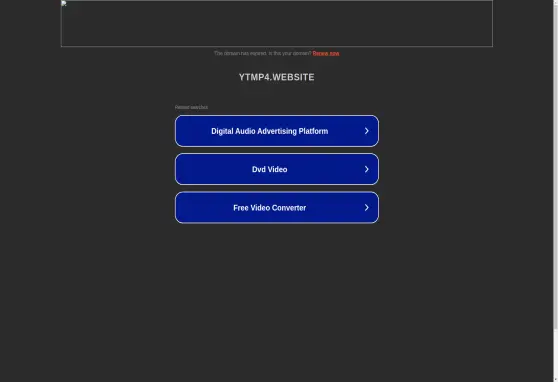Click the YTMP4.WEBSITE domain heading

coord(277,77)
